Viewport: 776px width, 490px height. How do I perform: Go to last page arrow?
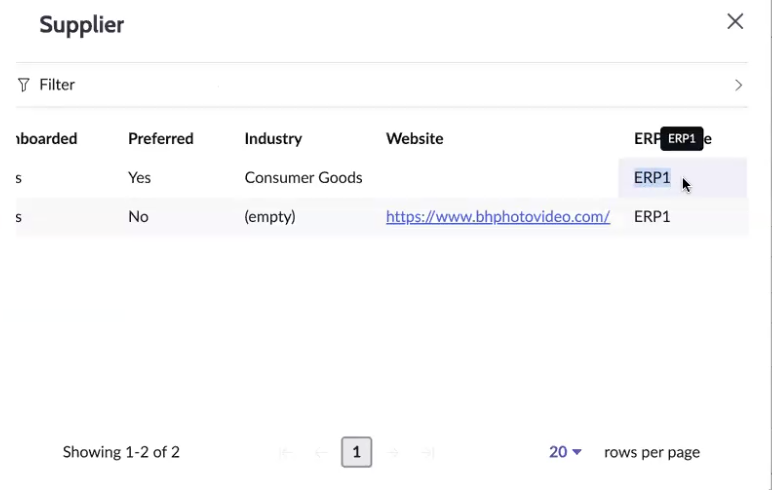[428, 452]
